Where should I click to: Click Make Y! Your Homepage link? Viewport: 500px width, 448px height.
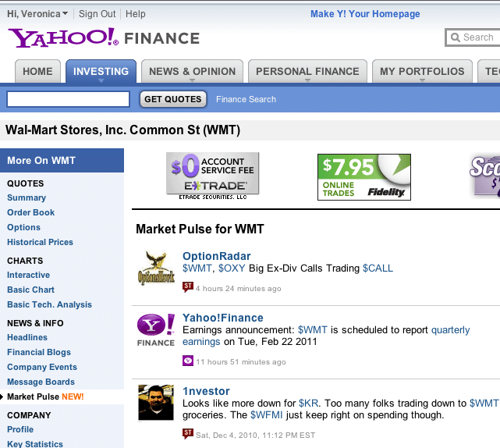[365, 14]
